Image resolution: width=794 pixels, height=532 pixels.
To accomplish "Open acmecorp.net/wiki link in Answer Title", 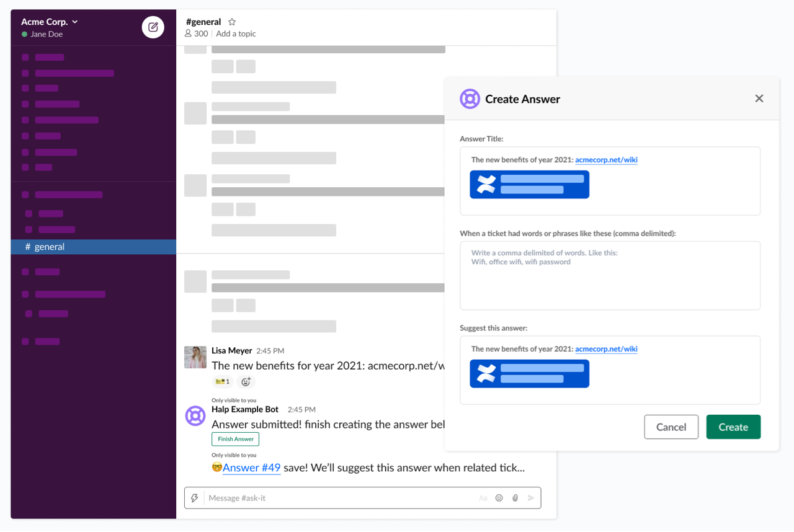I will coord(606,160).
